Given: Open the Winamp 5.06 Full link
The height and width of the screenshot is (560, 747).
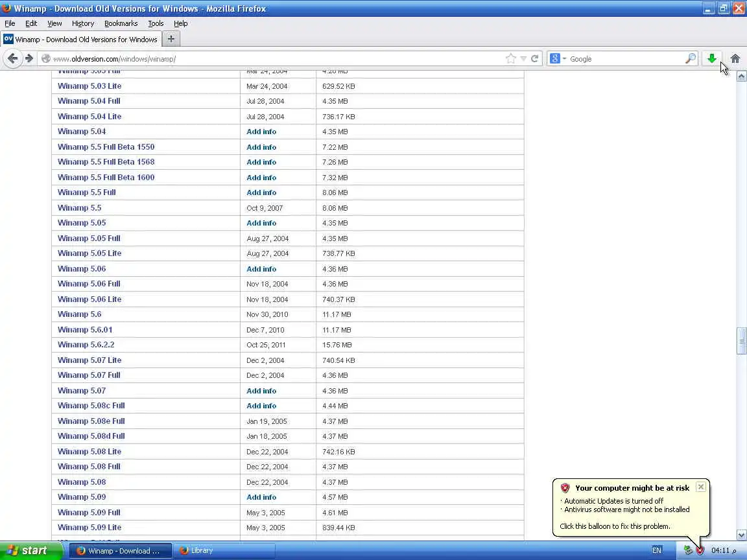Looking at the screenshot, I should click(x=89, y=283).
